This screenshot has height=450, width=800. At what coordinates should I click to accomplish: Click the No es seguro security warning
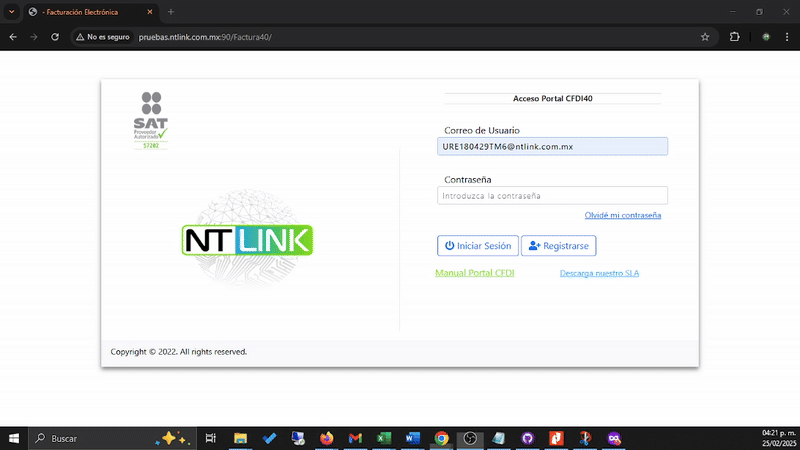click(x=103, y=37)
